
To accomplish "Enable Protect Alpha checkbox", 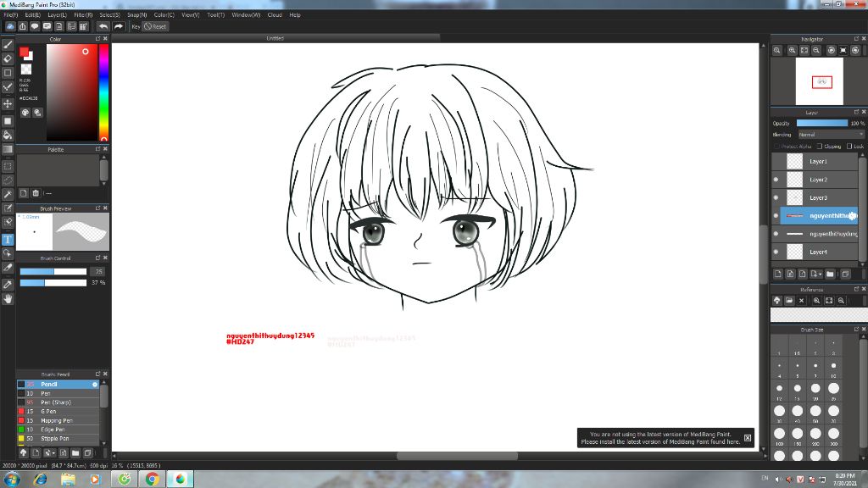I will coord(776,147).
